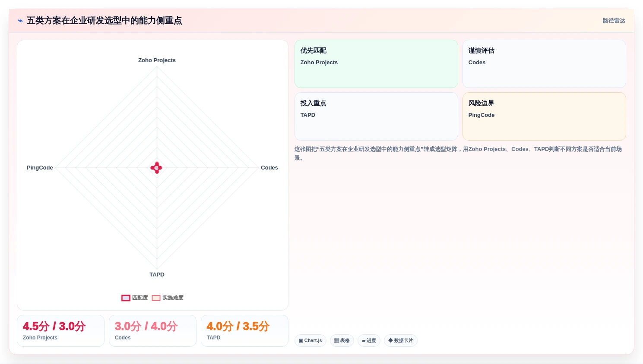Image resolution: width=643 pixels, height=364 pixels.
Task: Select the 4.5分 / 3.0分 Zoho Projects stat card
Action: point(60,331)
